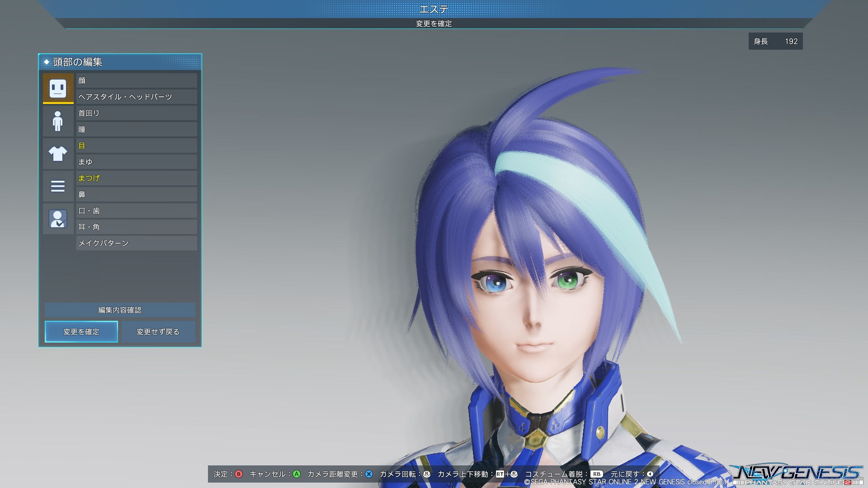Select the 瞳 pupil menu item
The width and height of the screenshot is (868, 488).
pos(137,129)
